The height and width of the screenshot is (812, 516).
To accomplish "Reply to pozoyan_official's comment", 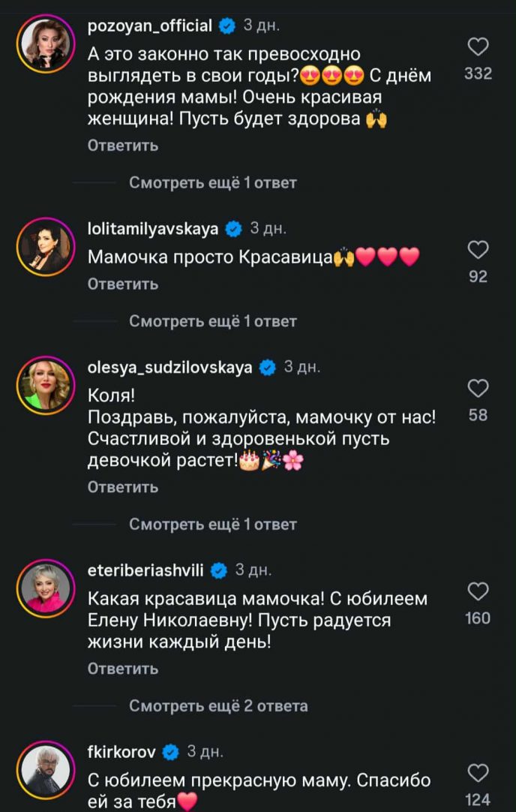I will pyautogui.click(x=123, y=146).
